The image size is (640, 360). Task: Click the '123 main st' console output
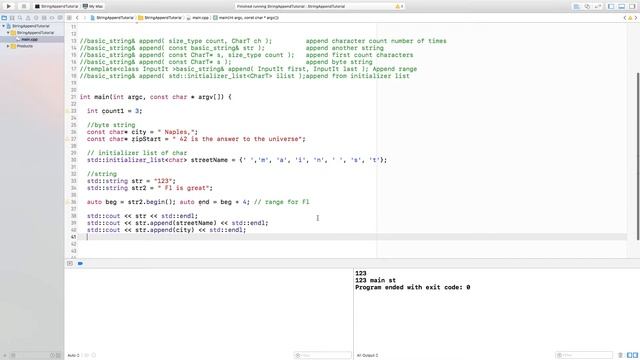point(376,280)
